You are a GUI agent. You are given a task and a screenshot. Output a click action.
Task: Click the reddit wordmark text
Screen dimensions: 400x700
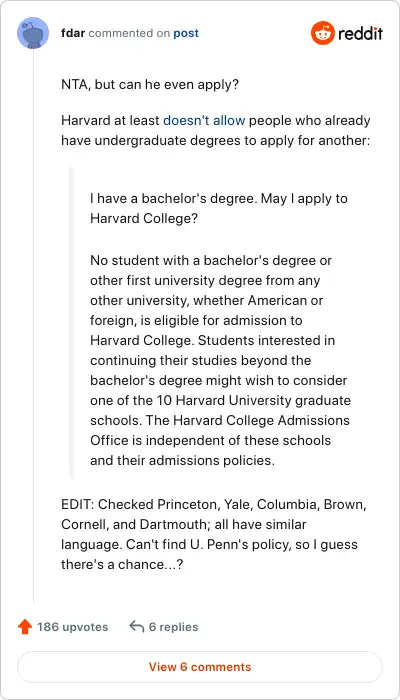pyautogui.click(x=360, y=33)
